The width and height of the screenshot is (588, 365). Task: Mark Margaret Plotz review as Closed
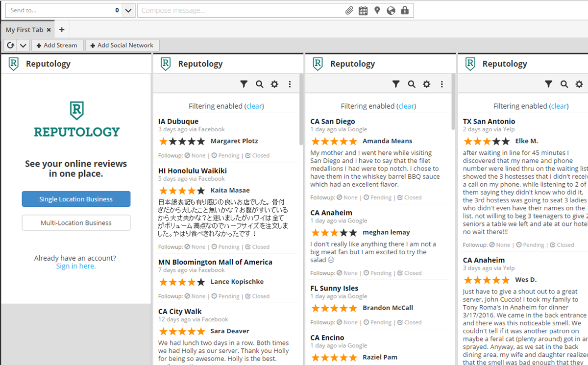tap(257, 155)
